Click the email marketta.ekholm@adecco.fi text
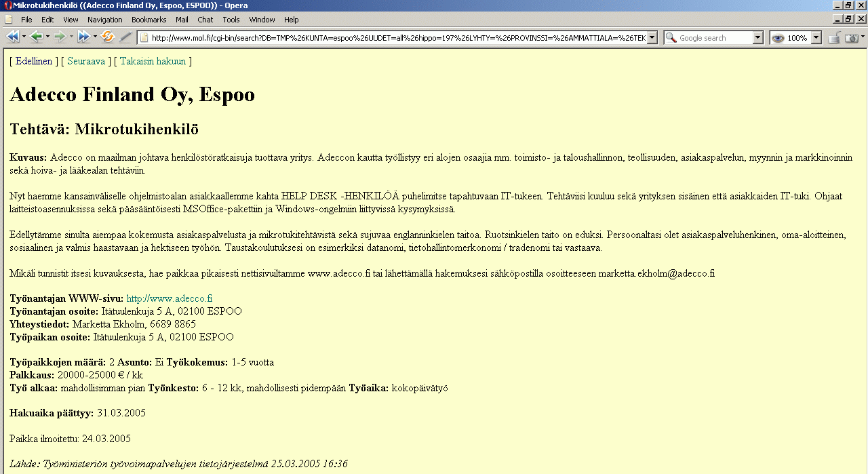Viewport: 868px width, 474px height. 656,273
